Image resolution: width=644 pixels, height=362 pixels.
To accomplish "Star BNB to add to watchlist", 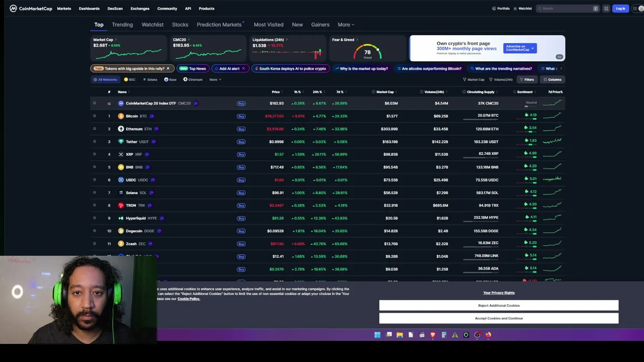I will [94, 167].
